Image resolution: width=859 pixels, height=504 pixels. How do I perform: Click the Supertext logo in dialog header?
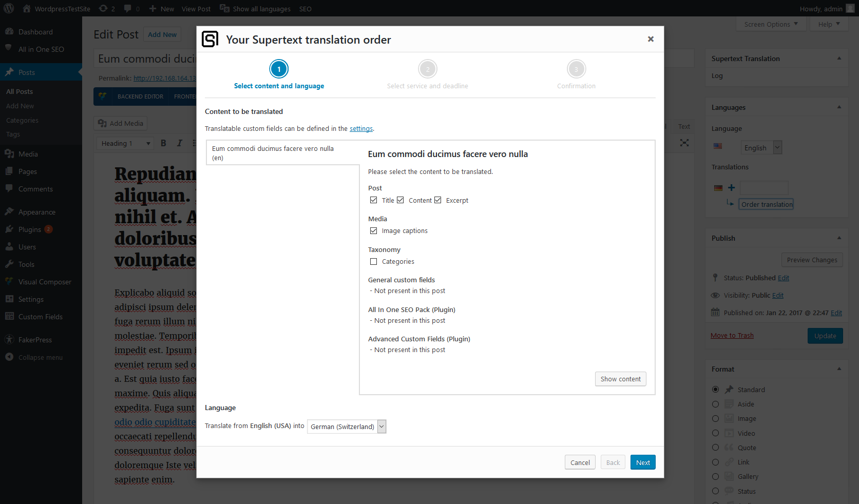[x=210, y=39]
